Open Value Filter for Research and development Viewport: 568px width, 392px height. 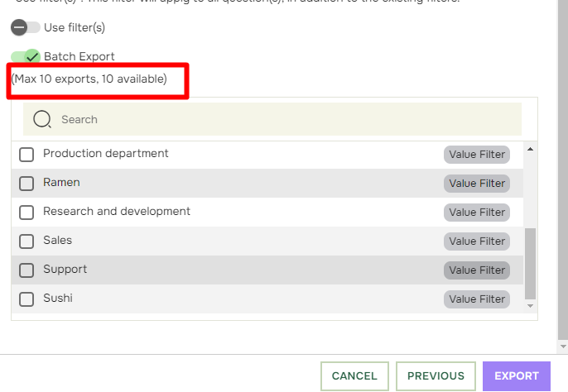point(477,213)
